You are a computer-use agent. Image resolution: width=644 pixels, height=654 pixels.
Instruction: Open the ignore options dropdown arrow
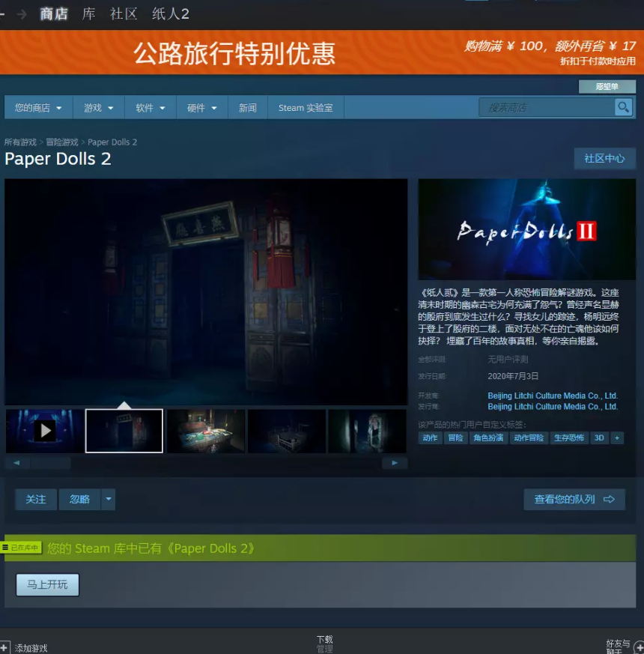(109, 499)
